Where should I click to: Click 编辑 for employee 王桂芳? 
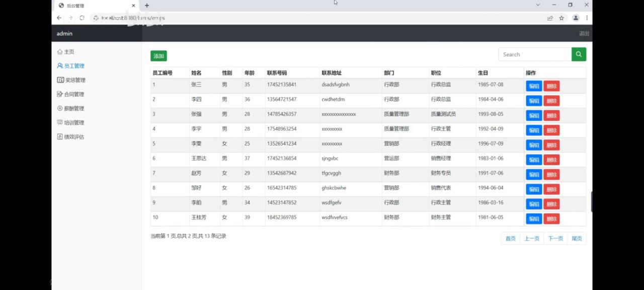tap(534, 219)
